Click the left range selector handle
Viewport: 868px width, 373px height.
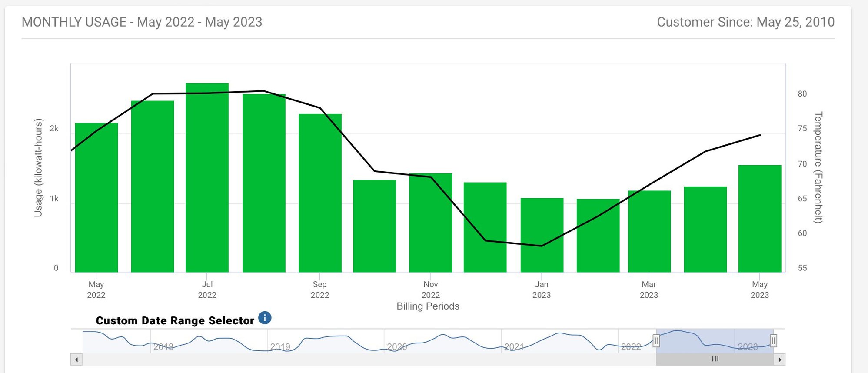(656, 341)
